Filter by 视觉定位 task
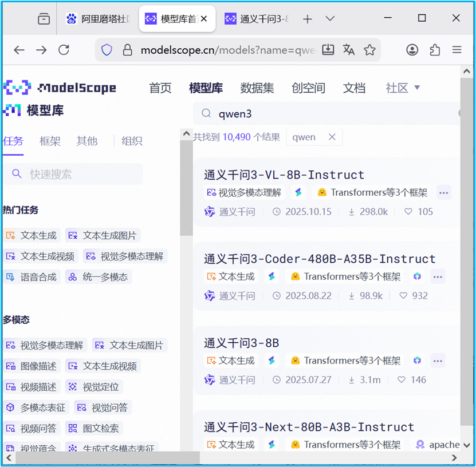Image resolution: width=476 pixels, height=467 pixels. (94, 387)
